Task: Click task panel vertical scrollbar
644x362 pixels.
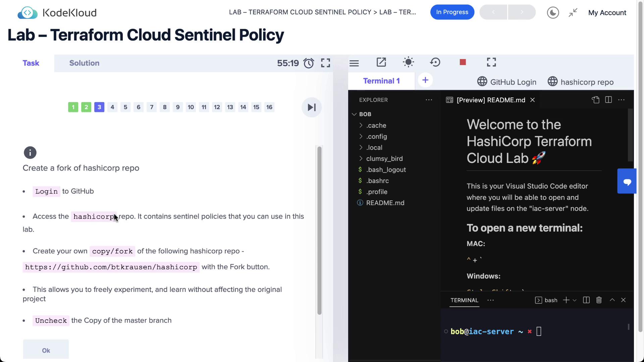Action: (319, 230)
